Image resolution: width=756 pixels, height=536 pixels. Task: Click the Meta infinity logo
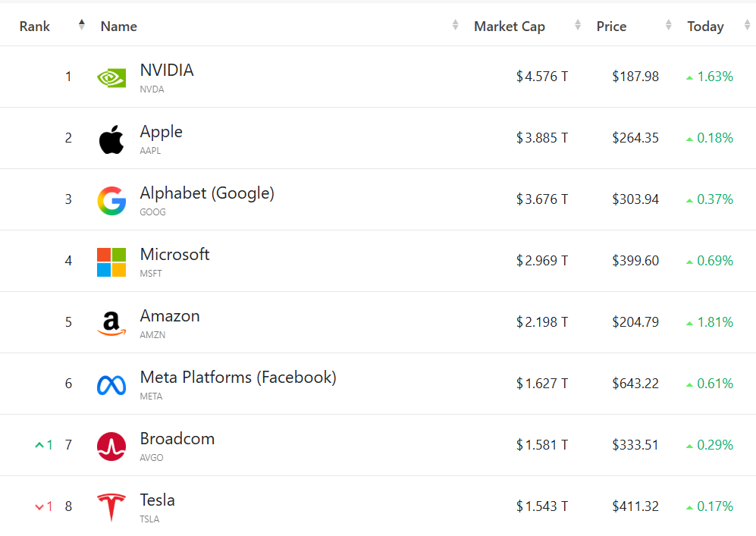[111, 385]
